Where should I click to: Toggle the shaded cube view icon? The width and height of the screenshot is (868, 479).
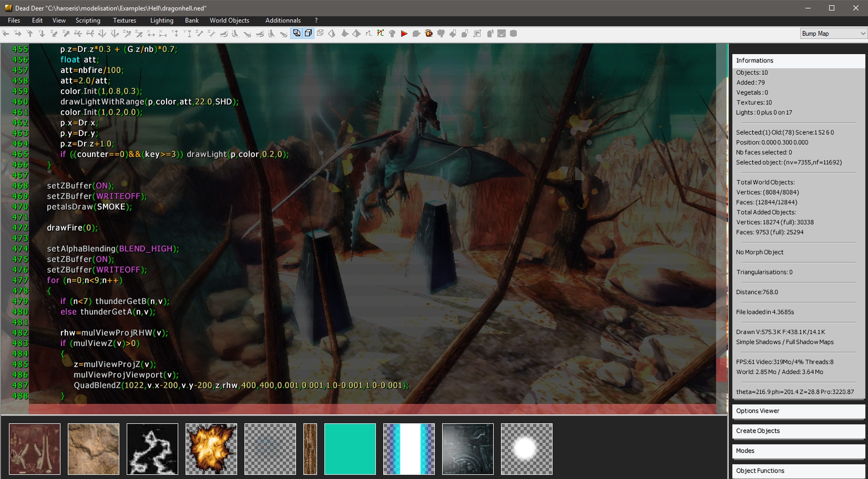(x=297, y=34)
